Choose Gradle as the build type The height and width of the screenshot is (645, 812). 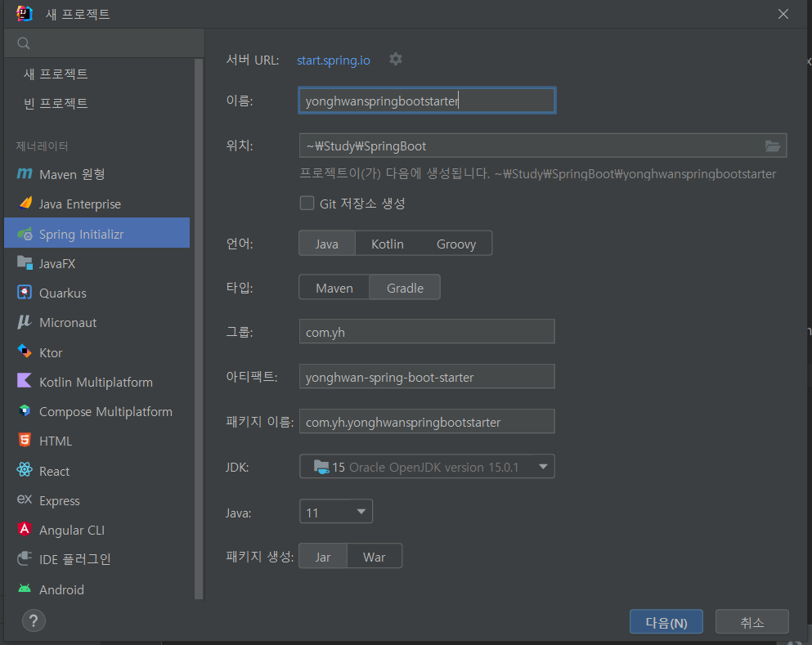click(405, 287)
